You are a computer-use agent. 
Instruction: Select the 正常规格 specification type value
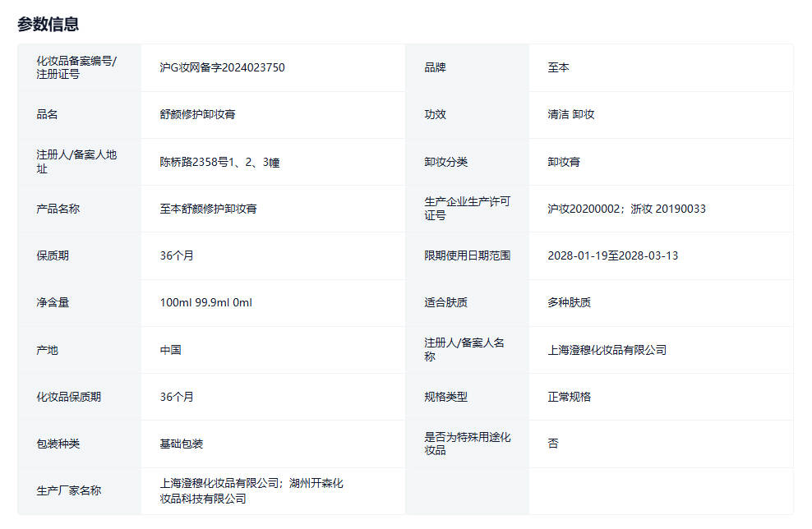tap(569, 397)
